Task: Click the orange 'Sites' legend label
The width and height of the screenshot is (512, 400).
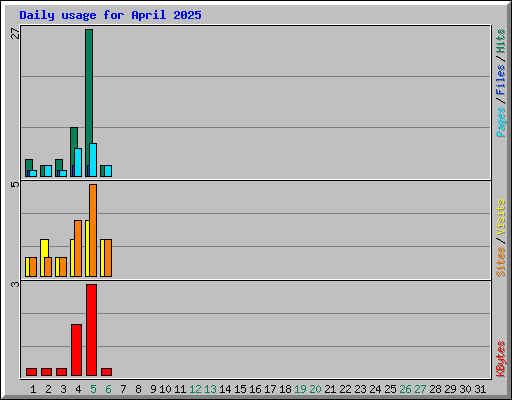Action: click(501, 262)
